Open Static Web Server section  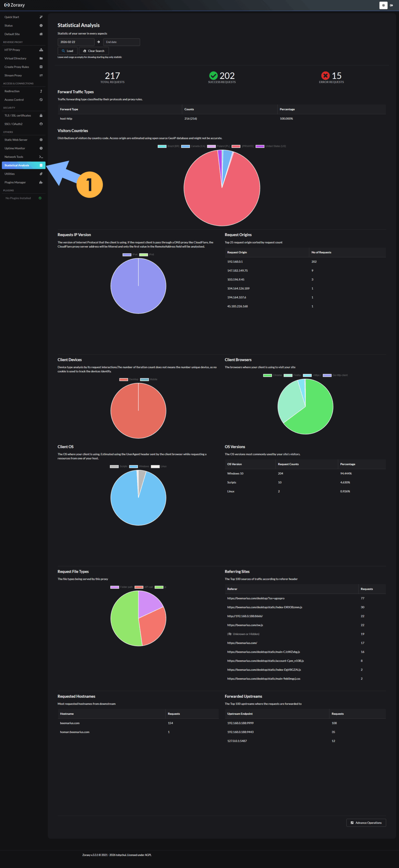pyautogui.click(x=16, y=140)
